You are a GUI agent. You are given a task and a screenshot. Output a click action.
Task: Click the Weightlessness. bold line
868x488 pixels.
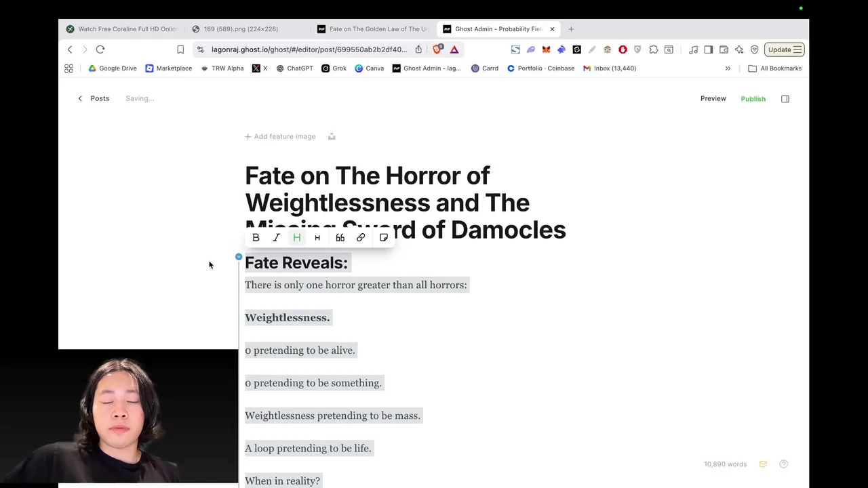288,317
